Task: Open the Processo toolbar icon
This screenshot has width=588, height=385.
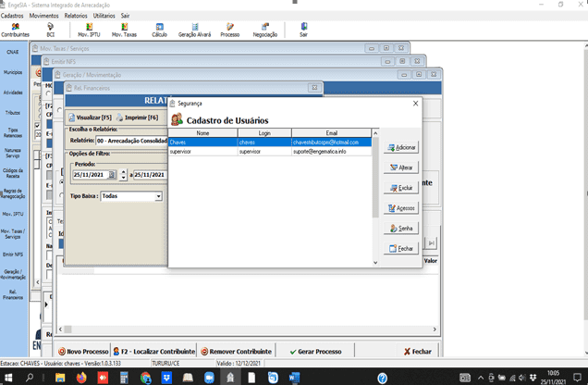Action: (230, 30)
